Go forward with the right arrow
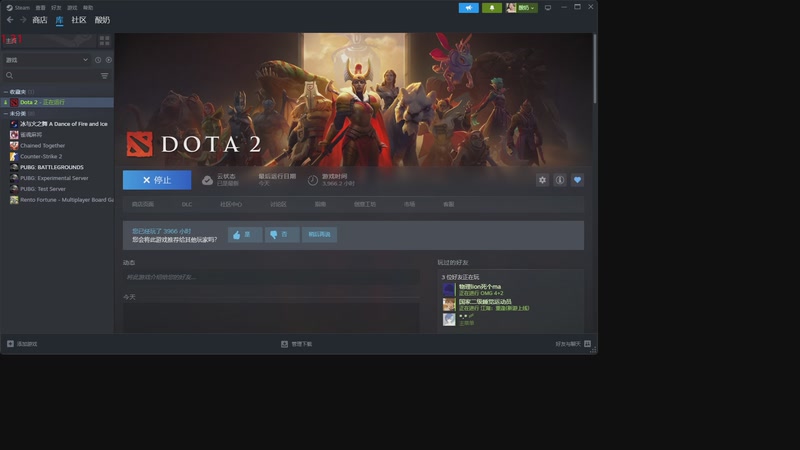 (23, 20)
